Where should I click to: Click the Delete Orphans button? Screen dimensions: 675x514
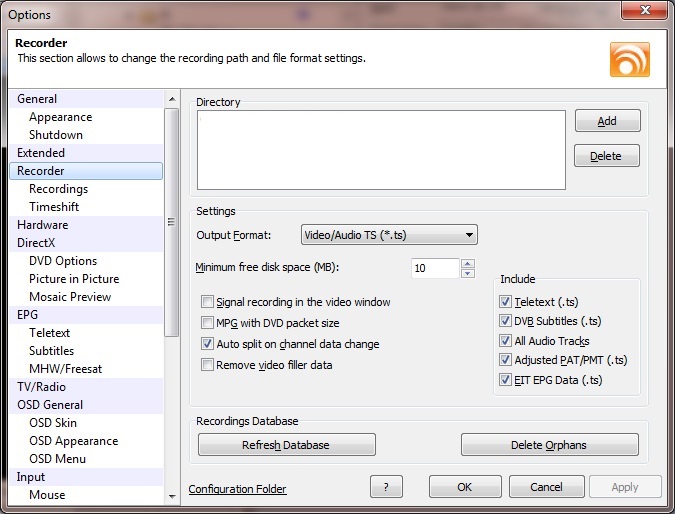[x=549, y=445]
